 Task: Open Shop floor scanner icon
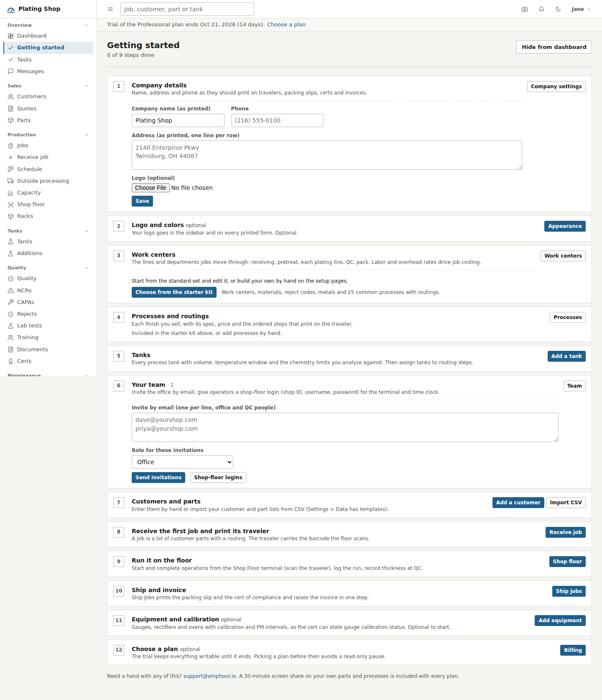click(11, 204)
